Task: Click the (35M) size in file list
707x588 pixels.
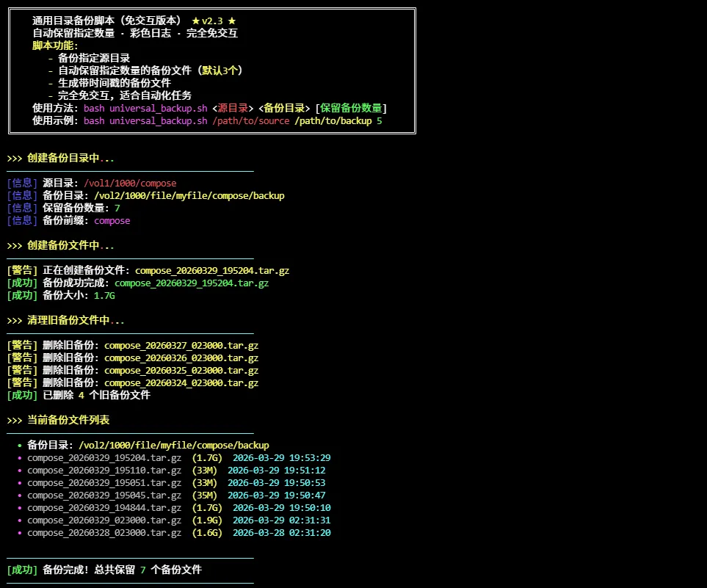Action: (205, 496)
